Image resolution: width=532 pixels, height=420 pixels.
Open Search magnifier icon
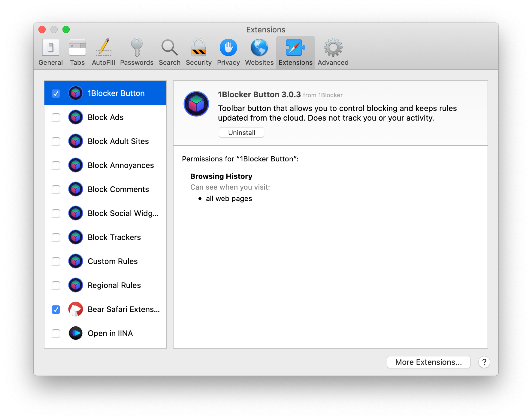click(170, 48)
